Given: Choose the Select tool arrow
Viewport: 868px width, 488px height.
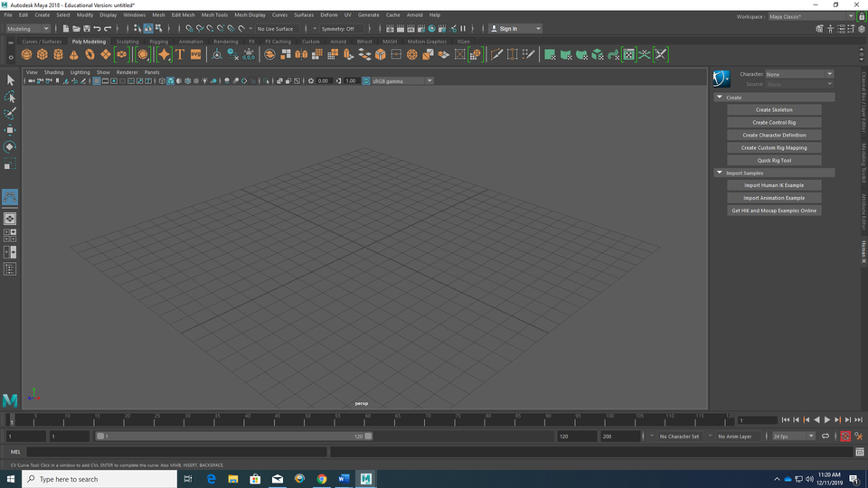Looking at the screenshot, I should tap(10, 80).
